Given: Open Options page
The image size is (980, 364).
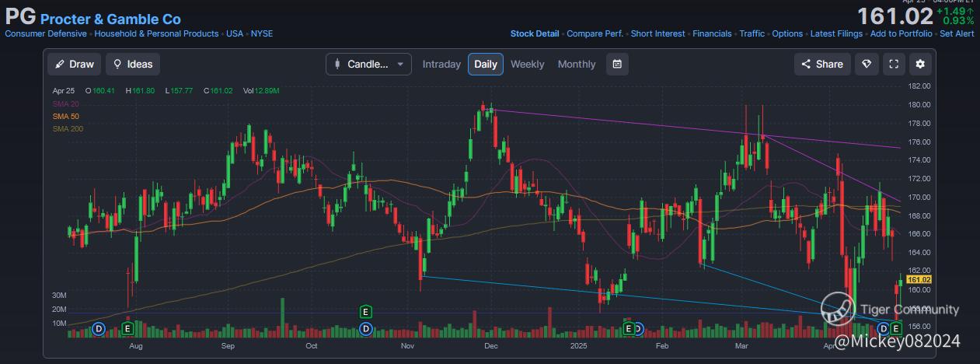Looking at the screenshot, I should coord(787,33).
